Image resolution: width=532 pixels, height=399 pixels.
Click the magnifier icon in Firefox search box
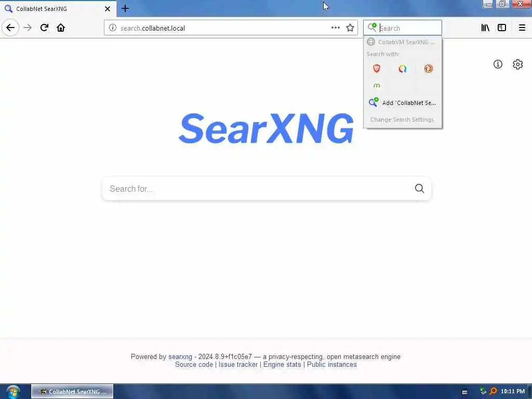pyautogui.click(x=372, y=27)
